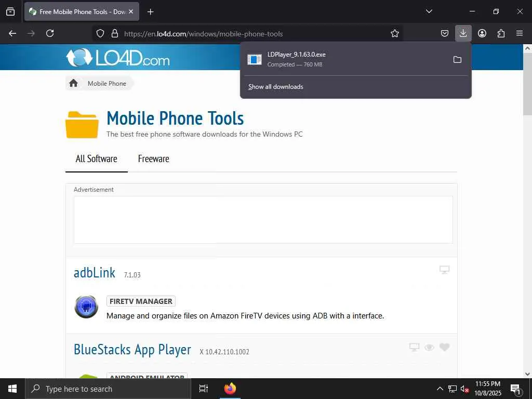
Task: Click the monitor icon on BlueStacks row
Action: tap(414, 347)
